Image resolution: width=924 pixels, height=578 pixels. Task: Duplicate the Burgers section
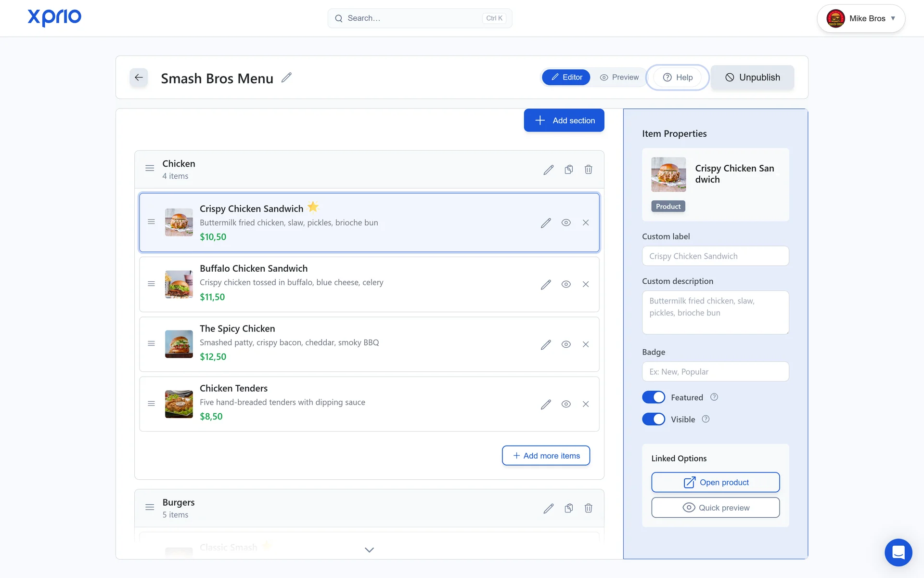(x=569, y=508)
